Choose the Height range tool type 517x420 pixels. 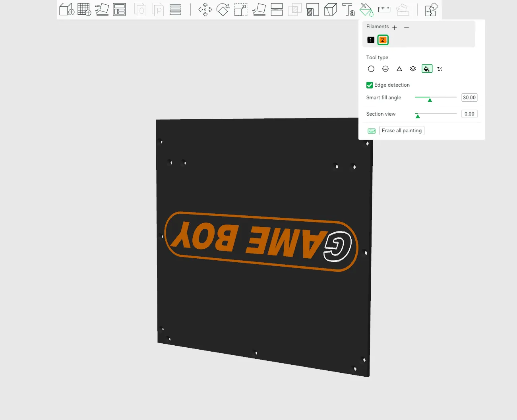[x=413, y=69]
